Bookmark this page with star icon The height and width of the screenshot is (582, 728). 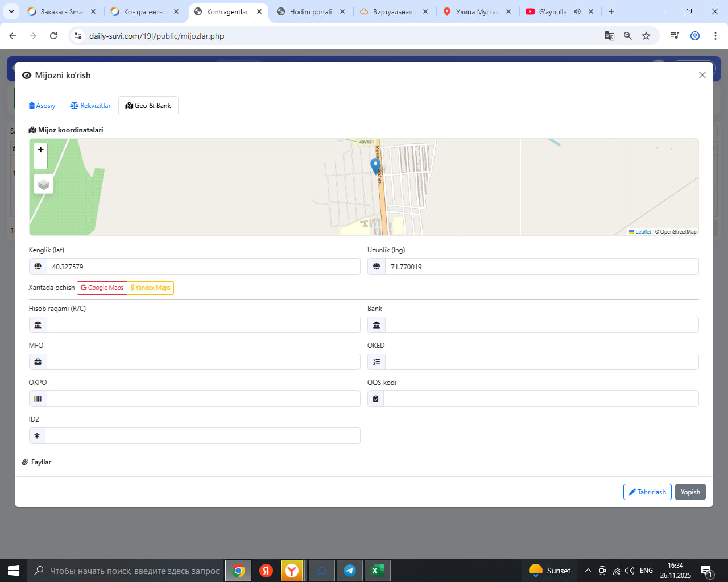646,36
